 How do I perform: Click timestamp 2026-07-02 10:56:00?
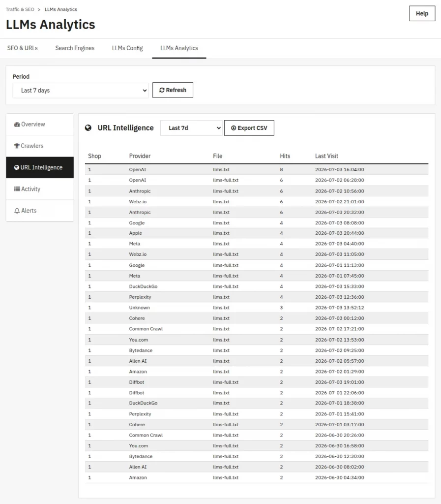coord(340,191)
